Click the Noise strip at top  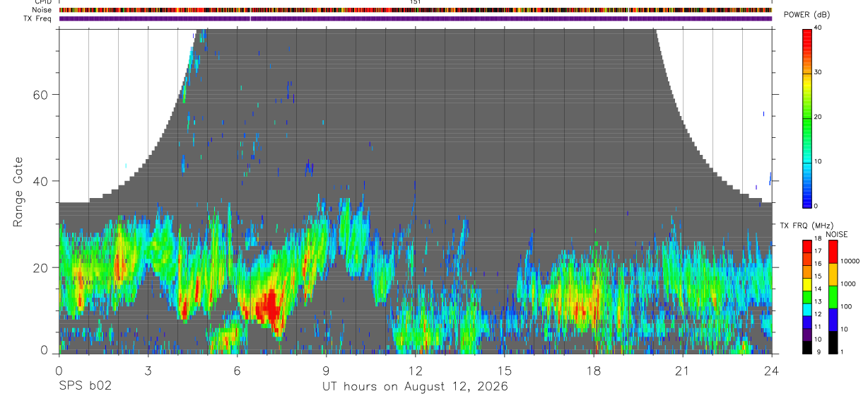coord(416,10)
